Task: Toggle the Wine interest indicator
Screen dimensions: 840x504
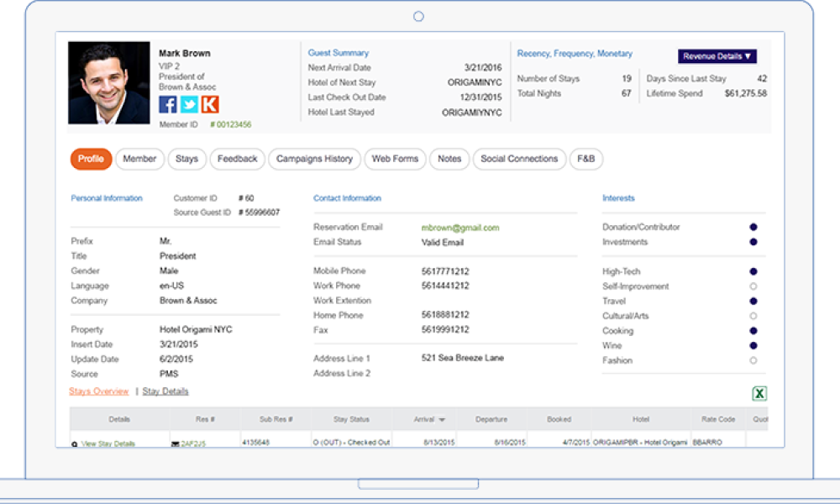Action: pyautogui.click(x=753, y=345)
